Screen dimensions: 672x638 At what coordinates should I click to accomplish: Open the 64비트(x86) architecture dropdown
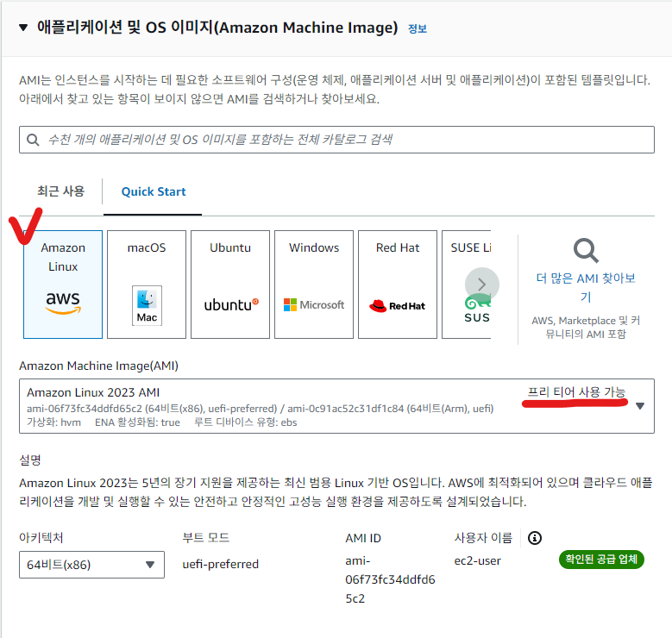coord(91,565)
